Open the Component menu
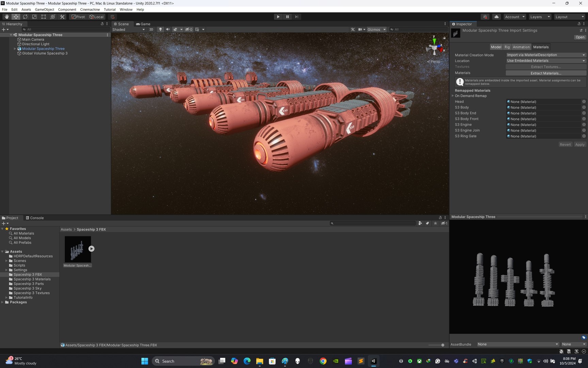Screen dimensions: 588x368 click(x=67, y=10)
